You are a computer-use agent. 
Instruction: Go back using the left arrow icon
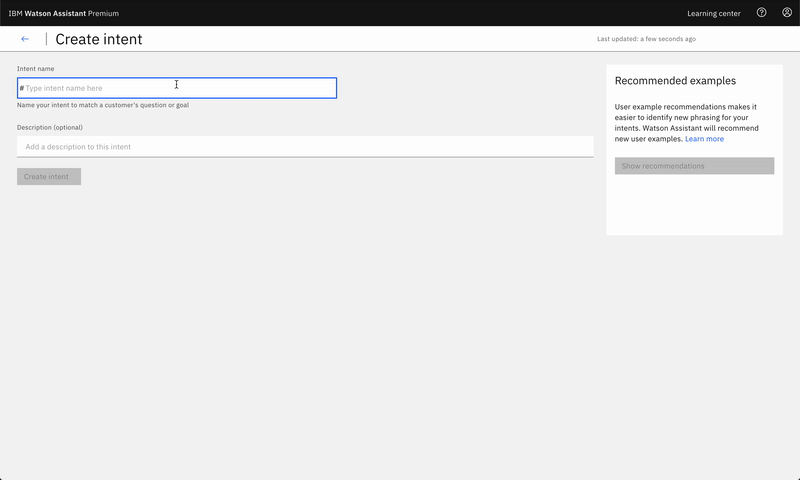click(25, 39)
